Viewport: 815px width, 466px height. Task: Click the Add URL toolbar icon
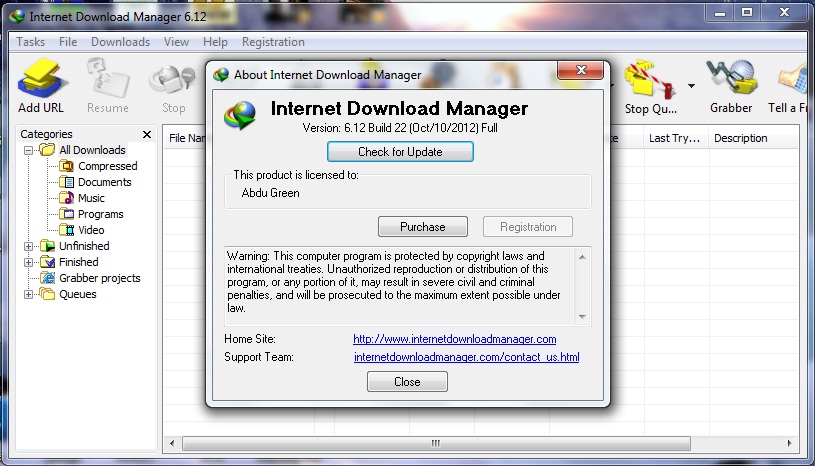click(42, 79)
